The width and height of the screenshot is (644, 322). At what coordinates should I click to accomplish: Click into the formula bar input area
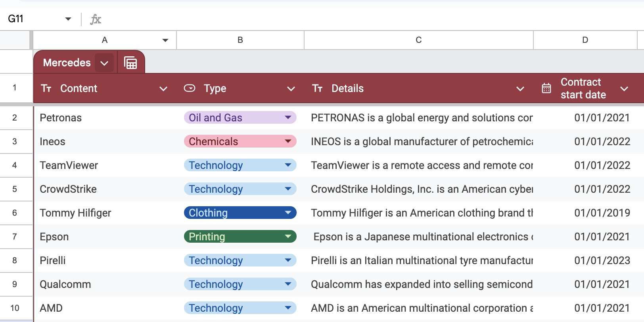pos(373,19)
